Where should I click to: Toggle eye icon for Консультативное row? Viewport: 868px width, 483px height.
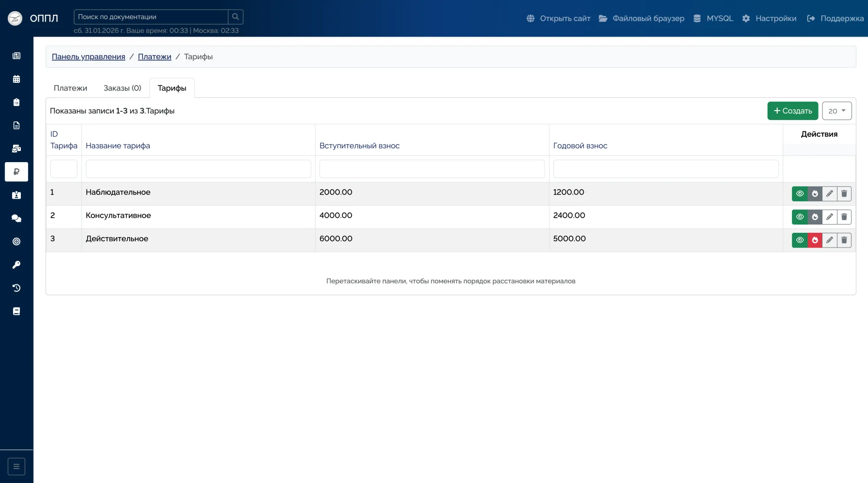click(x=800, y=217)
